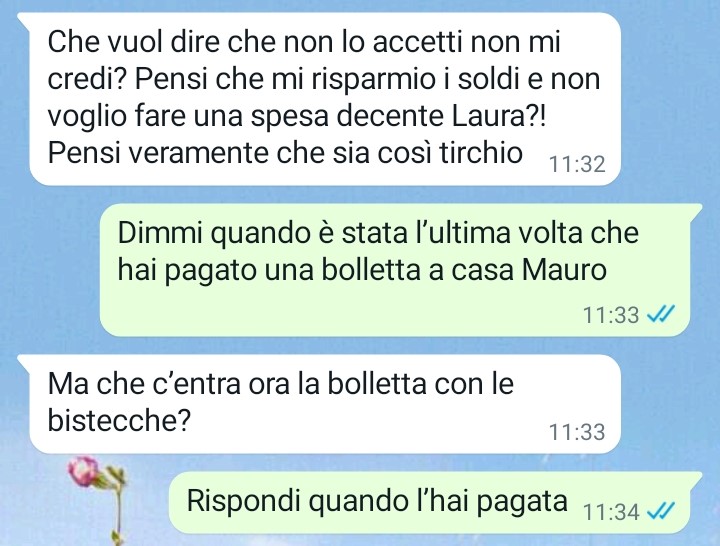Screen dimensions: 720x546
Task: Click the word 'bolletta' in the green bubble
Action: click(x=371, y=270)
